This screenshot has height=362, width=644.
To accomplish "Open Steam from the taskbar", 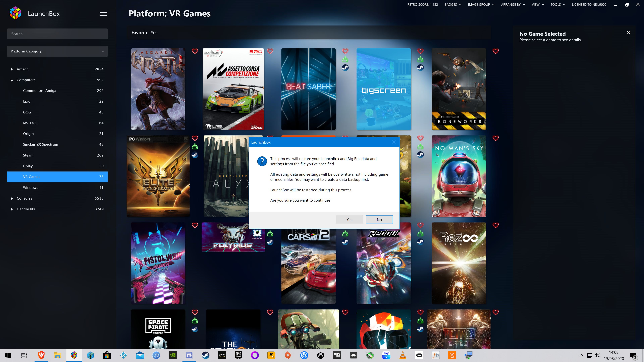I will (205, 355).
